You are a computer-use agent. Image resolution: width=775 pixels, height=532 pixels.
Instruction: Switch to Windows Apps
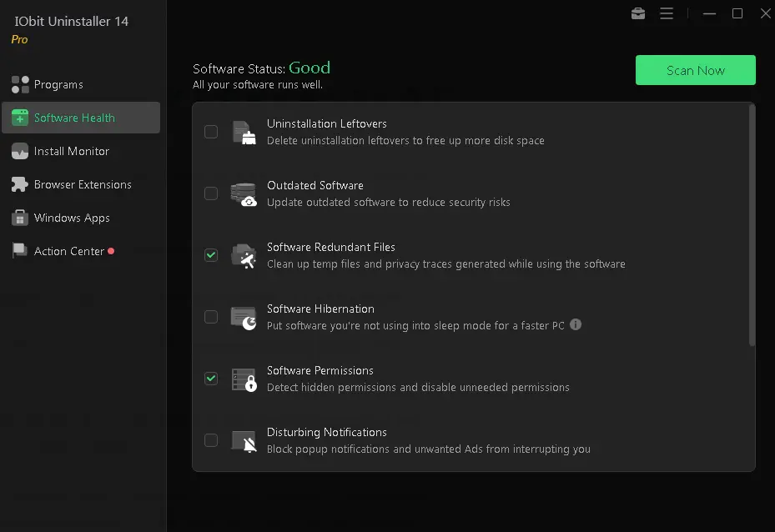(81, 218)
